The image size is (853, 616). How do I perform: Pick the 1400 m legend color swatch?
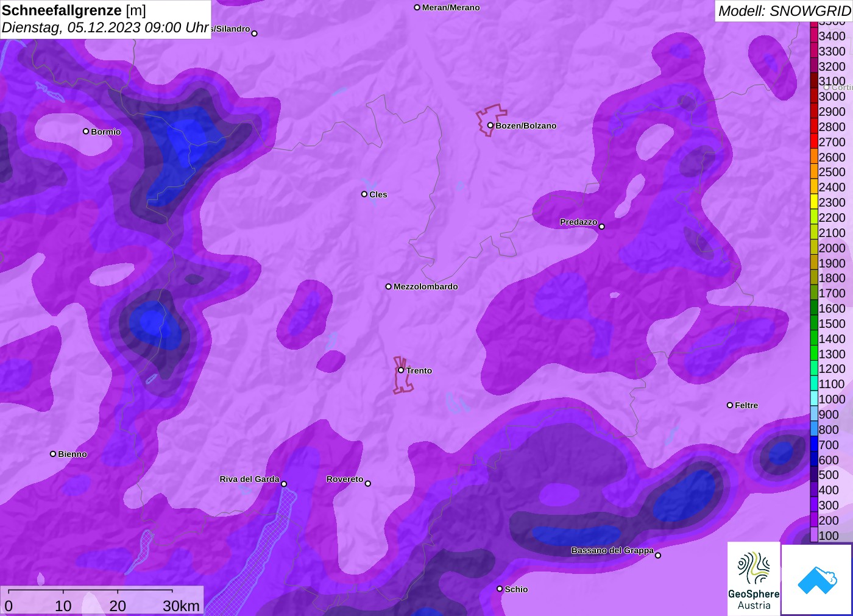(x=814, y=339)
